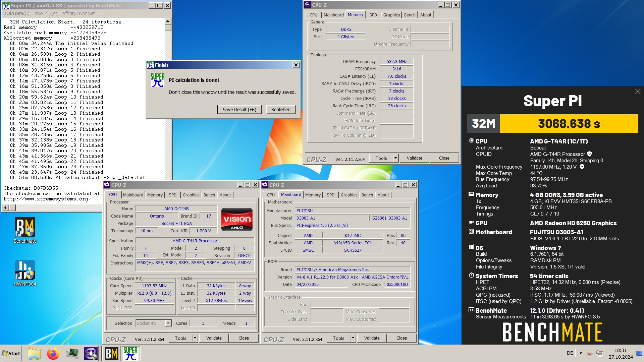Open Affinity menu in Super PI

point(78,13)
